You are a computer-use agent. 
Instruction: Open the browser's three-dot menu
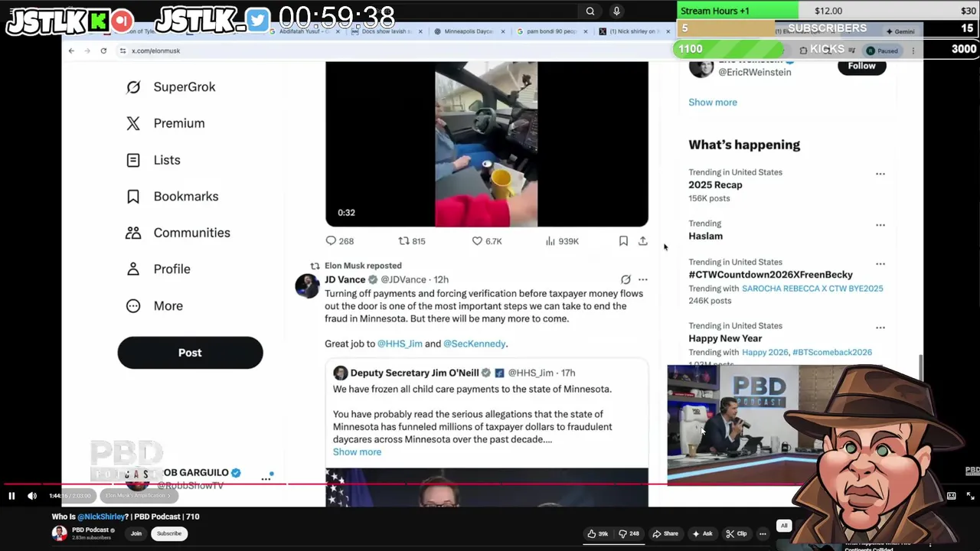pyautogui.click(x=913, y=51)
